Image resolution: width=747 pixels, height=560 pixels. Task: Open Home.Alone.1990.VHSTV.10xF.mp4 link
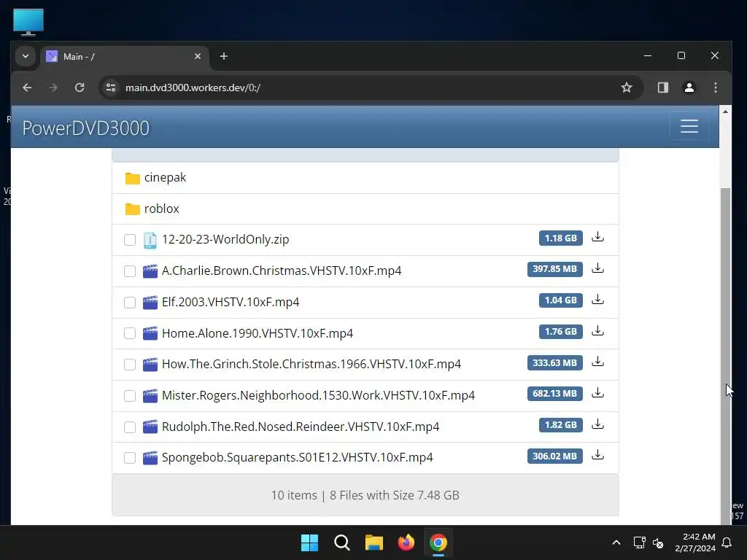(258, 333)
